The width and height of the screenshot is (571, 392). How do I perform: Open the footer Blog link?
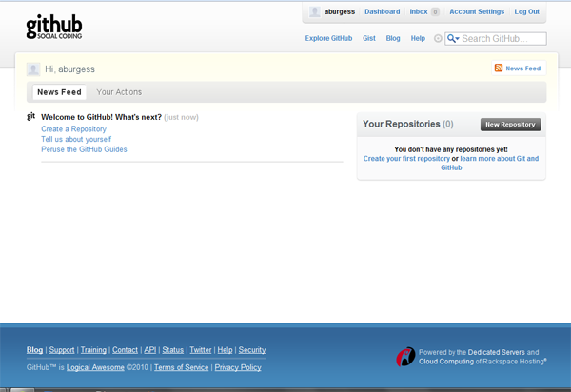point(34,350)
